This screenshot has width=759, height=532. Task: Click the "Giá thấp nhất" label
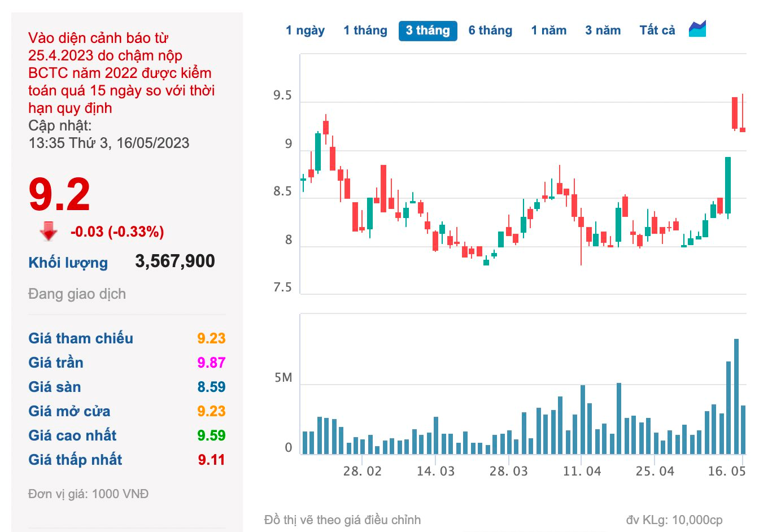click(x=75, y=460)
